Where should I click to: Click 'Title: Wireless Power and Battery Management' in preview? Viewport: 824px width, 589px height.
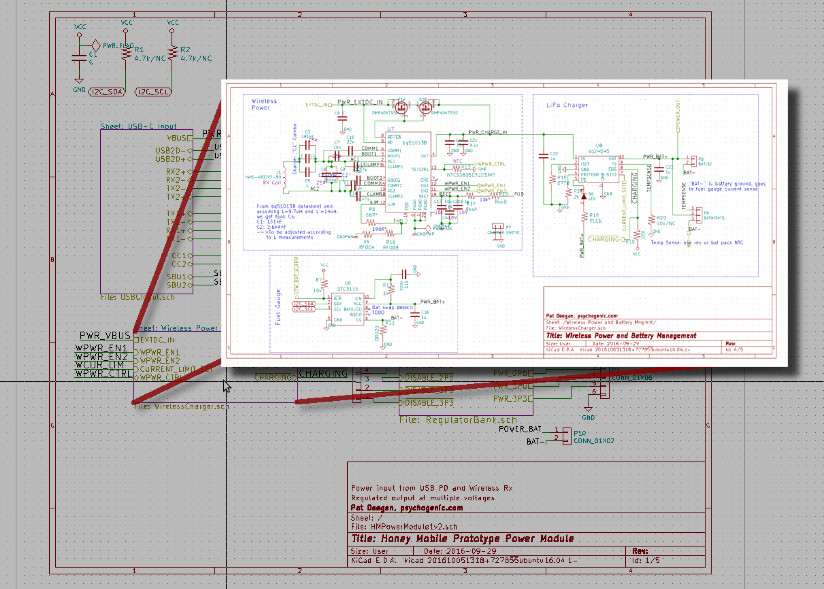coord(621,335)
